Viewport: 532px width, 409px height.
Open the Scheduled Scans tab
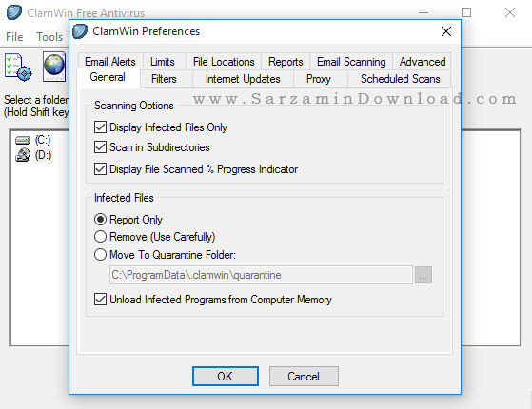coord(400,79)
